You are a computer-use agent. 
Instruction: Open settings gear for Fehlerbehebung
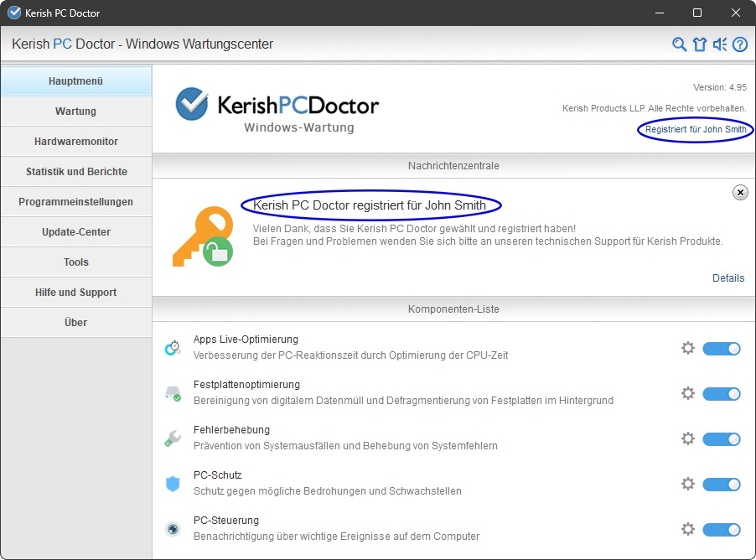(688, 438)
